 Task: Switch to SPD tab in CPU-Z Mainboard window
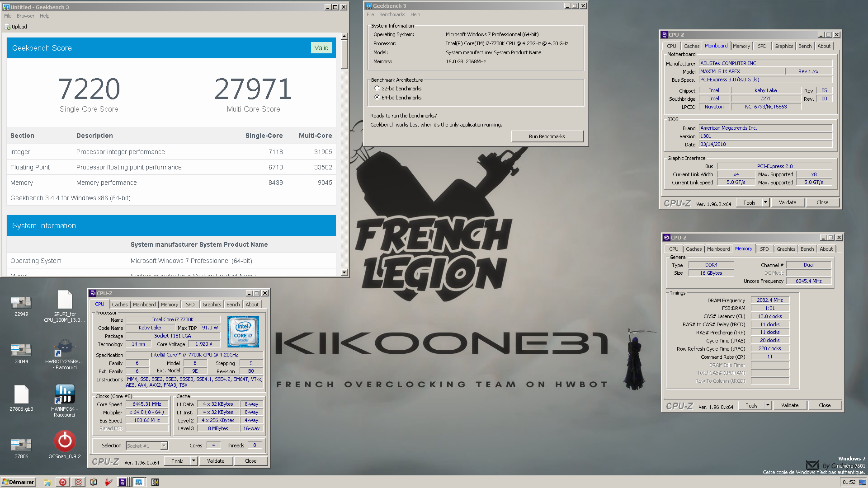click(762, 46)
